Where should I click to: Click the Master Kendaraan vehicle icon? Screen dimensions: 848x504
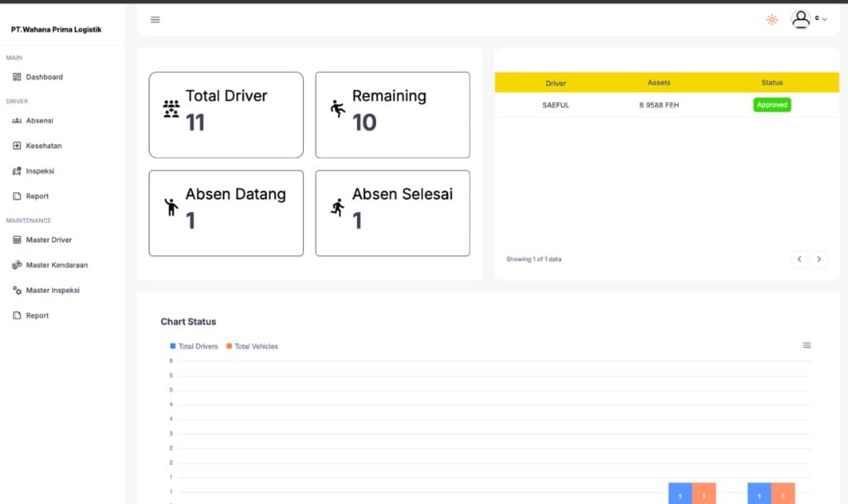pyautogui.click(x=17, y=265)
